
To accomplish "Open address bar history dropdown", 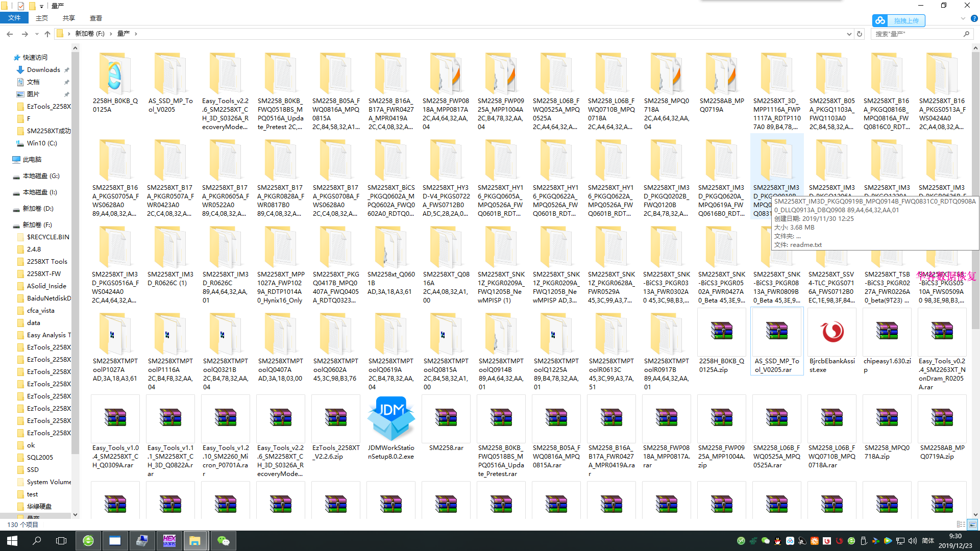I will 849,34.
